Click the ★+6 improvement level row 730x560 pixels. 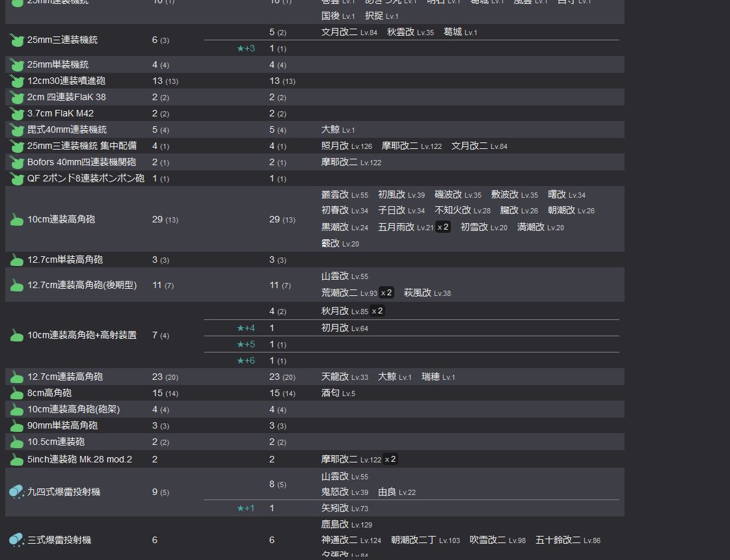tap(246, 361)
